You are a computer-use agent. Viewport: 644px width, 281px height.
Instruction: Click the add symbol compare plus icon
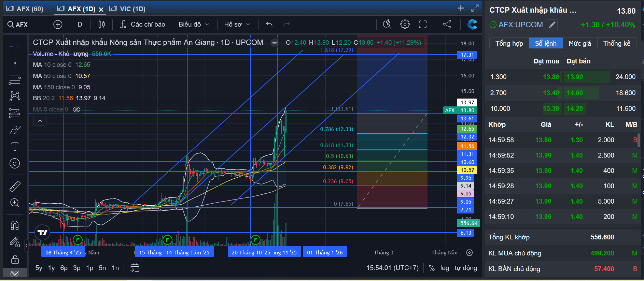58,24
